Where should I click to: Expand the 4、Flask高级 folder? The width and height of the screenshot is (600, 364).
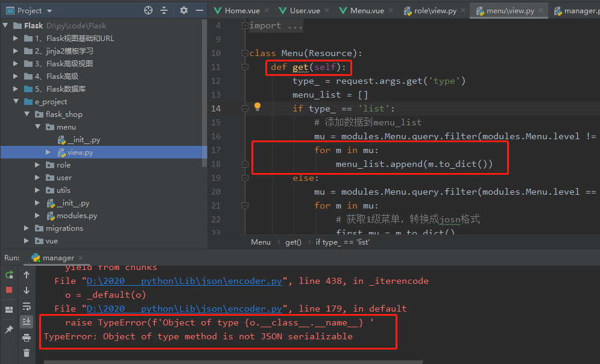click(15, 76)
